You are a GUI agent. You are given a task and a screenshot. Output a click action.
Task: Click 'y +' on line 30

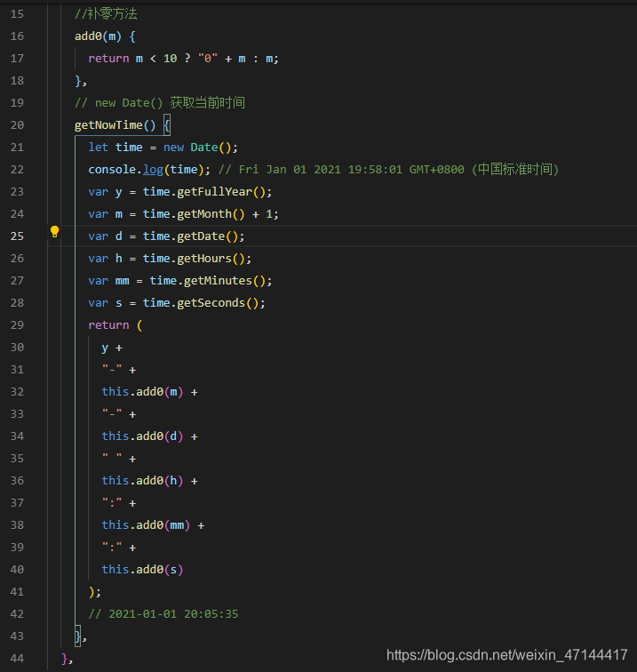tap(112, 348)
